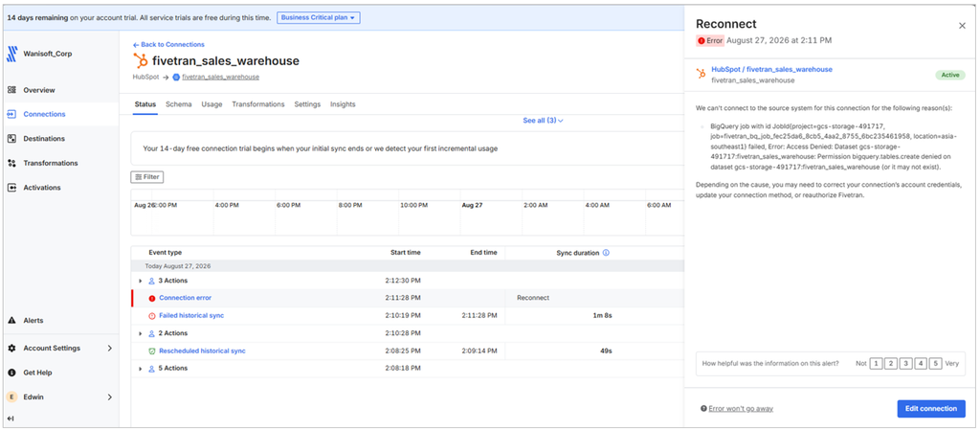Image resolution: width=980 pixels, height=430 pixels.
Task: Open the Edwin user menu chevron
Action: 110,396
